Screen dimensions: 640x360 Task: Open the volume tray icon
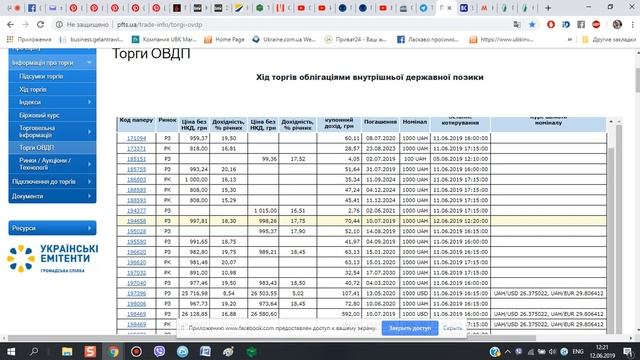click(x=553, y=351)
